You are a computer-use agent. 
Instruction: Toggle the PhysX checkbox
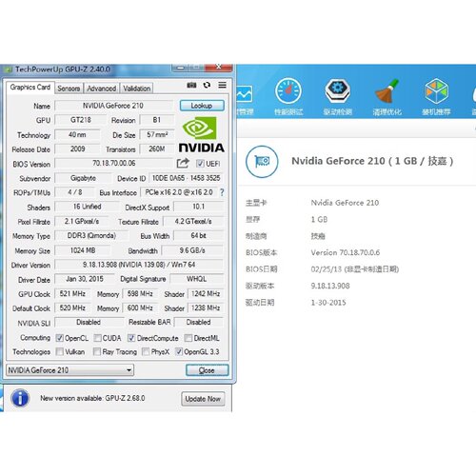[146, 351]
